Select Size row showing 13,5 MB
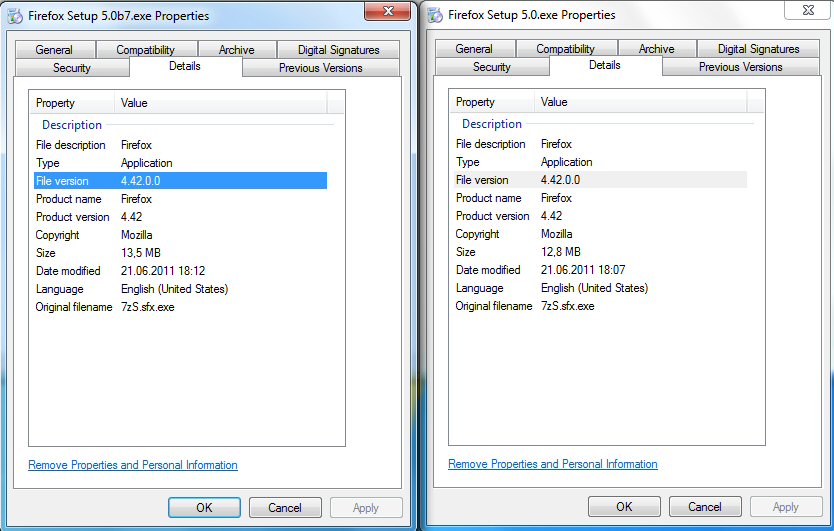The height and width of the screenshot is (531, 834). click(x=180, y=253)
